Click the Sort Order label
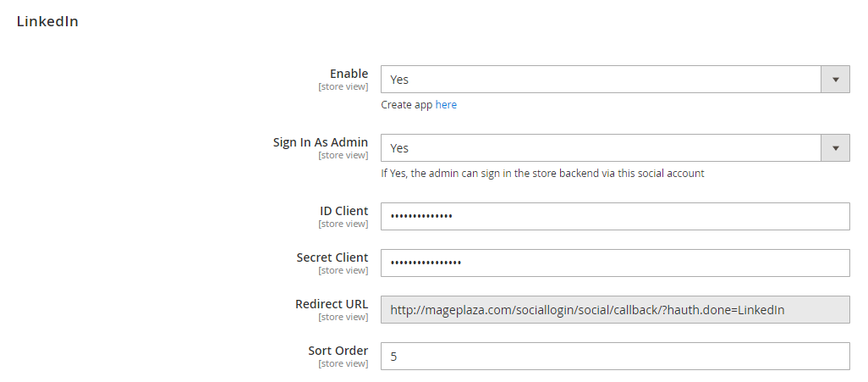868x382 pixels. tap(338, 351)
